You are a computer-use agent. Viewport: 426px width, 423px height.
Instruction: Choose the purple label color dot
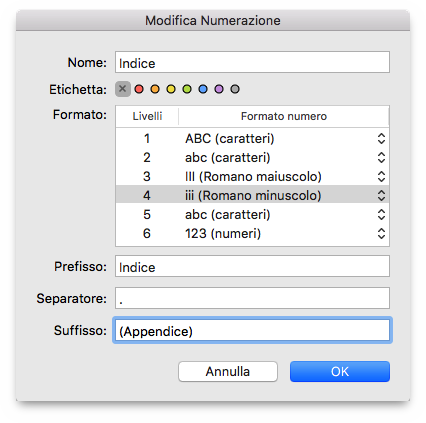point(219,89)
